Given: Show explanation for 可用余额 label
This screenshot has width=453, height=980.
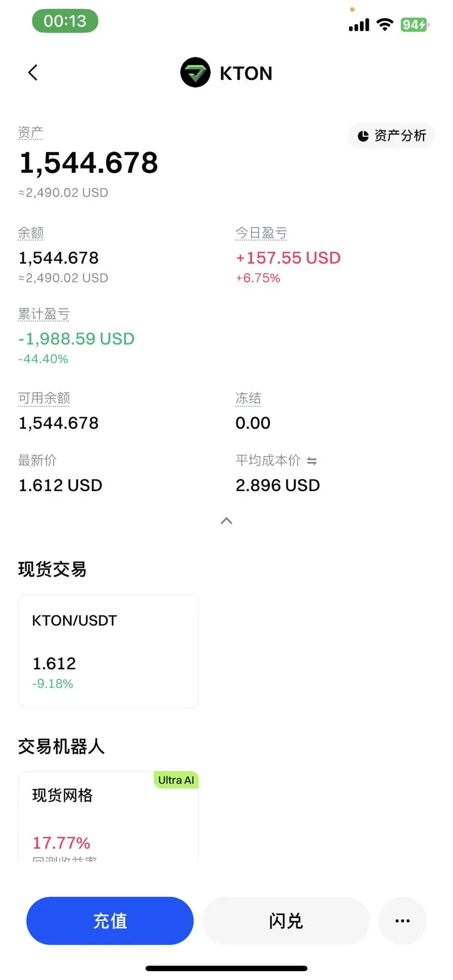Looking at the screenshot, I should pyautogui.click(x=44, y=398).
